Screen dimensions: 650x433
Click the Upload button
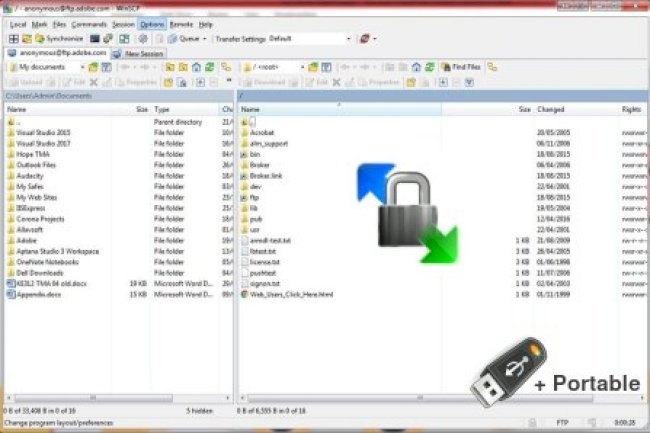click(26, 82)
